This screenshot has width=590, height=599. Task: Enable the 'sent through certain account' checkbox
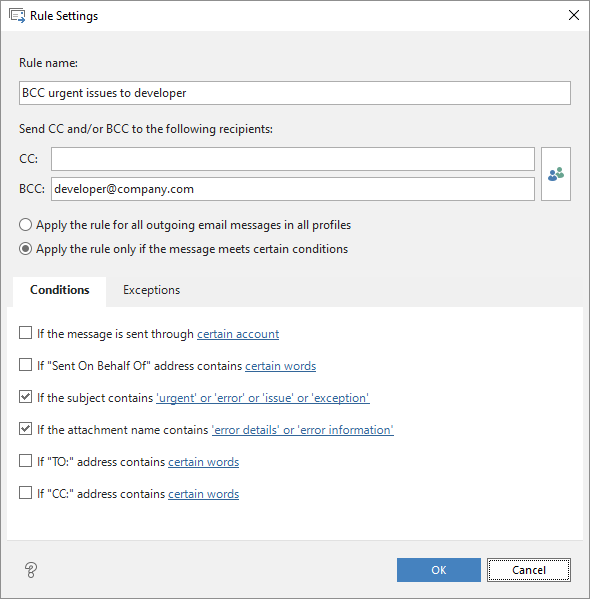click(26, 333)
